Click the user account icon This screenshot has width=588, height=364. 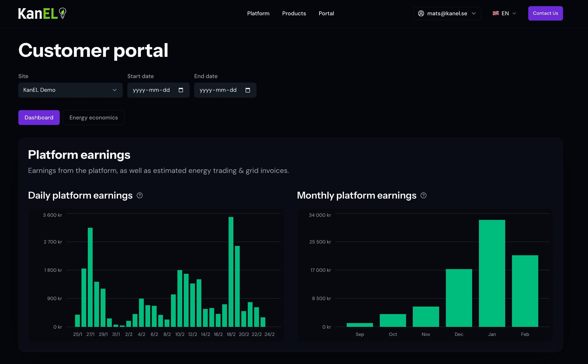click(421, 13)
